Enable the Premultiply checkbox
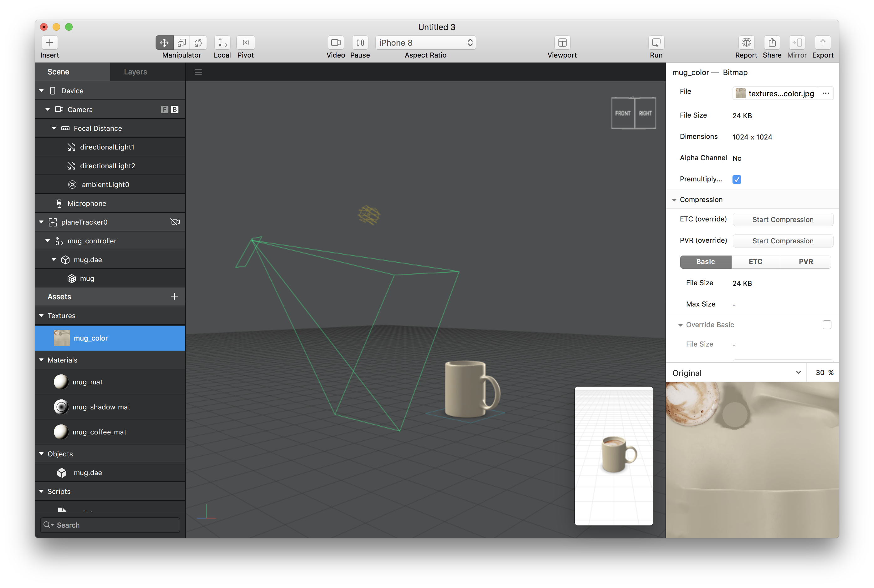This screenshot has width=874, height=588. 737,179
